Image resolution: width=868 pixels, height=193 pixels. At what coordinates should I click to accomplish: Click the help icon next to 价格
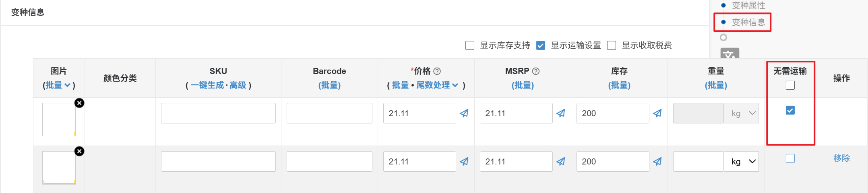(x=437, y=71)
